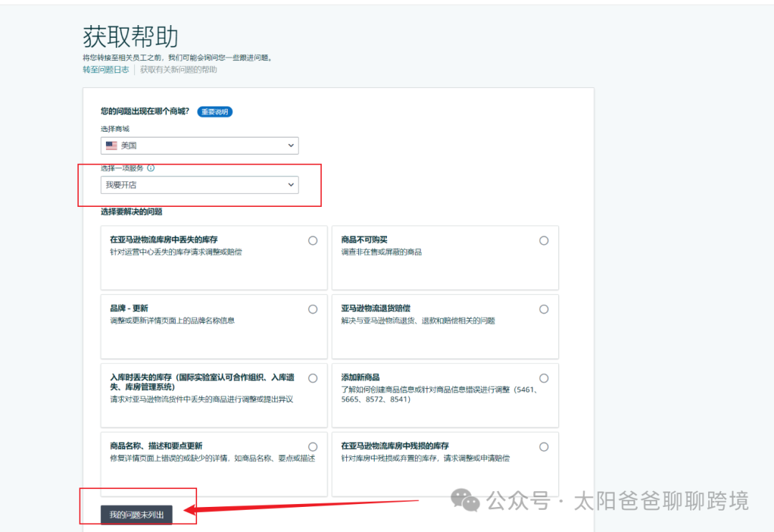Click the 选择要解决的问题 heading
Image resolution: width=774 pixels, height=532 pixels.
click(132, 211)
